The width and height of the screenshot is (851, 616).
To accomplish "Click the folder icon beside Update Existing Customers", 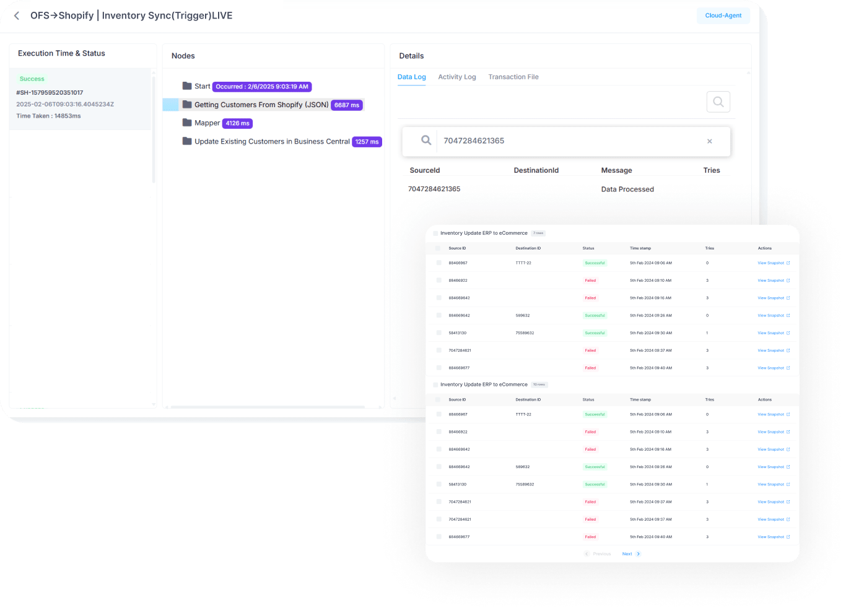I will (187, 141).
